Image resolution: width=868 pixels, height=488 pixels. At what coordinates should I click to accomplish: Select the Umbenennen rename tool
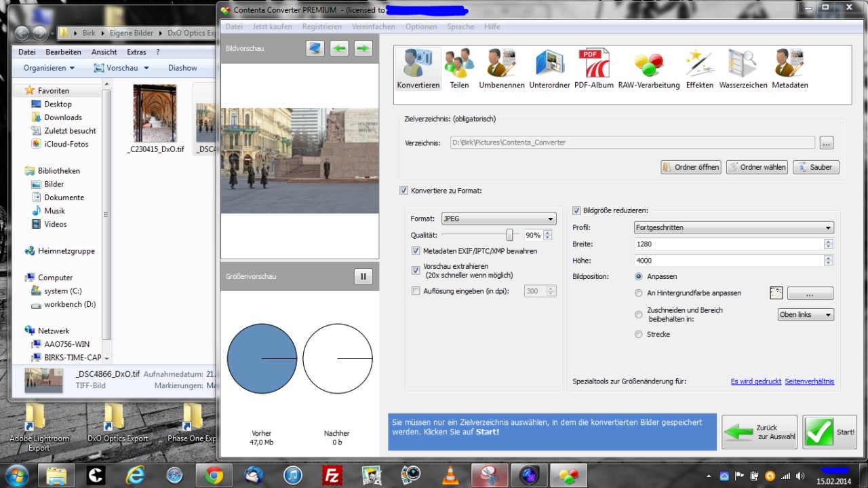(502, 69)
